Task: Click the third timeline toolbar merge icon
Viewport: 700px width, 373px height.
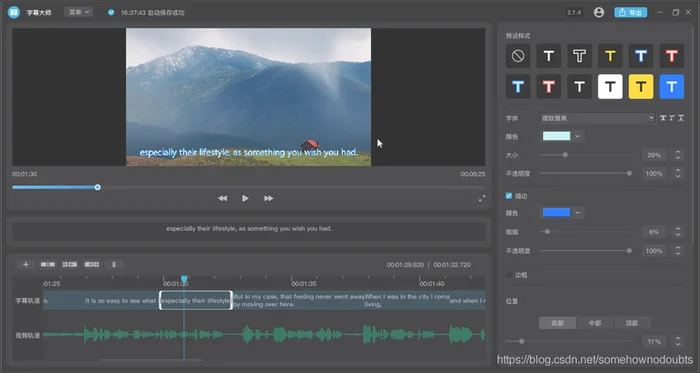Action: pyautogui.click(x=70, y=265)
